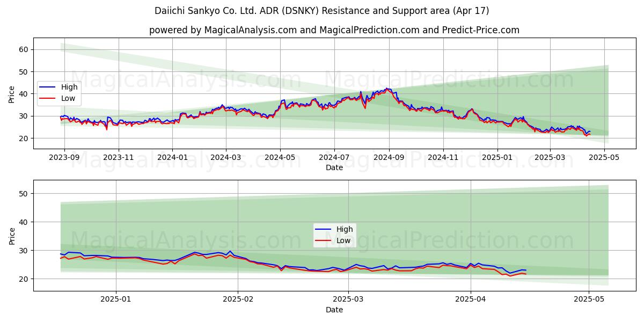Click the '2023-09' tick label on top chart

click(64, 159)
